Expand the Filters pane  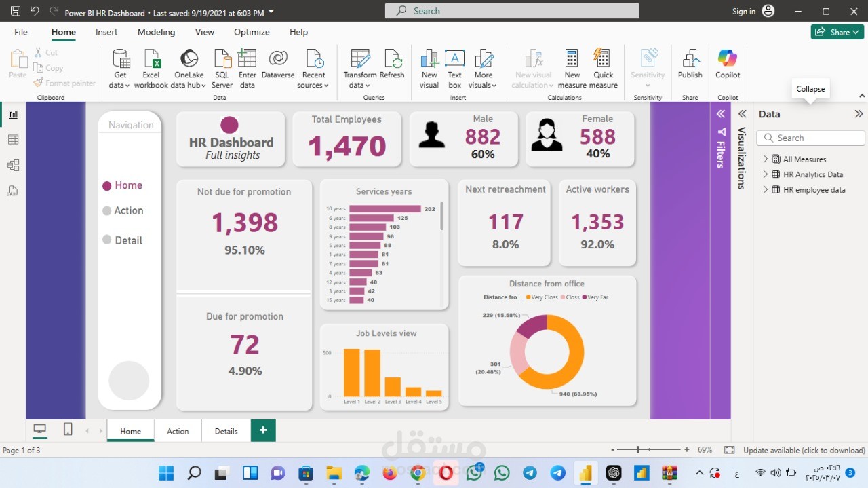tap(721, 114)
